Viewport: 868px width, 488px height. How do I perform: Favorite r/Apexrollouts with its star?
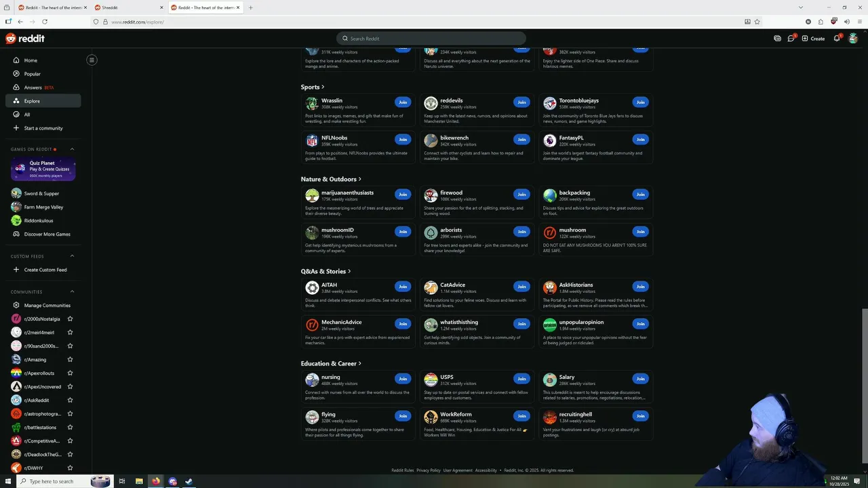pos(70,373)
